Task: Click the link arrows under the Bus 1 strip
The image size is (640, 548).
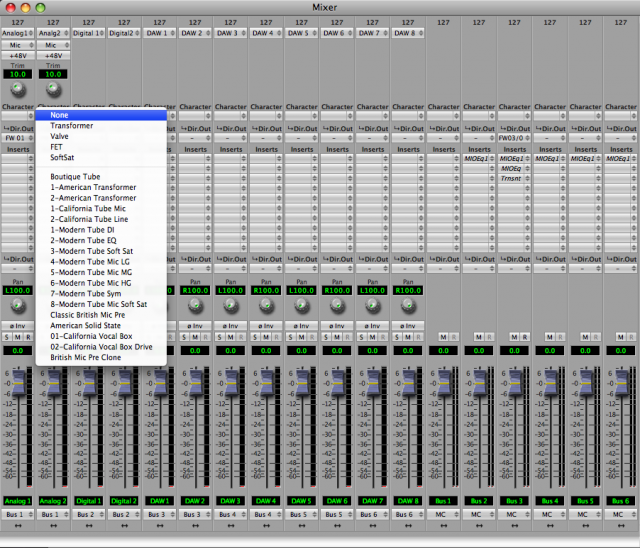Action: [x=444, y=526]
